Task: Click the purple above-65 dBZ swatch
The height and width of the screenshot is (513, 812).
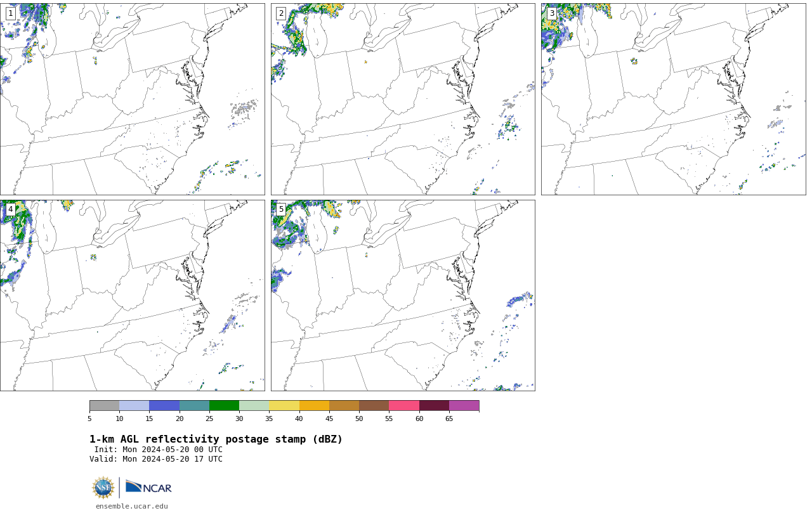Action: click(464, 406)
